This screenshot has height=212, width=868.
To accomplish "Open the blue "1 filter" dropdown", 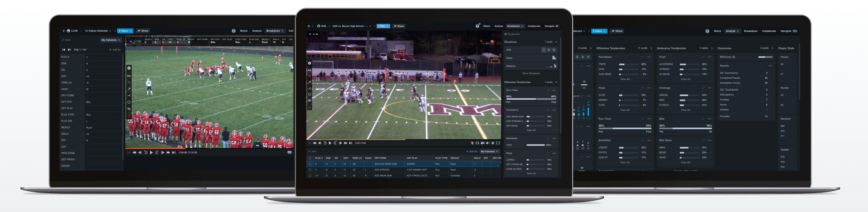I will (x=383, y=26).
